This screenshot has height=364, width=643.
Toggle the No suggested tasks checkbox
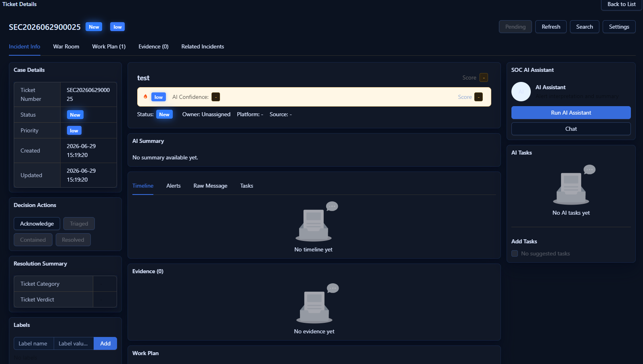[x=515, y=253]
